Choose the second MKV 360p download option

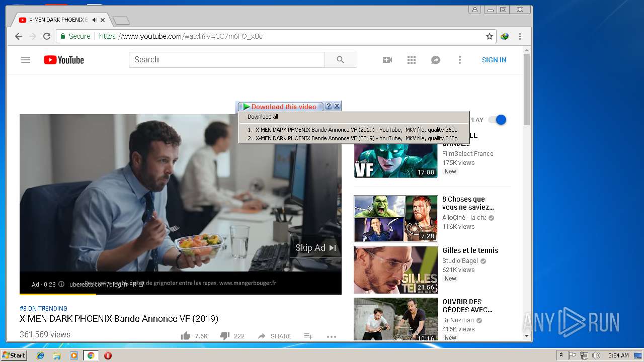353,138
